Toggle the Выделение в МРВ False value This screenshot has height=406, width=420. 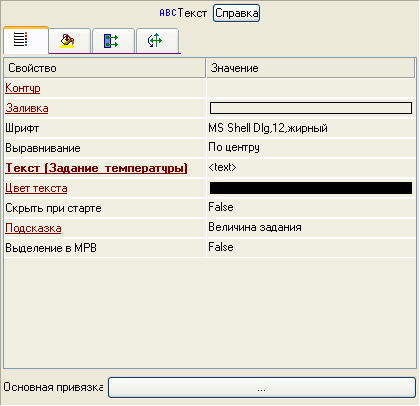(311, 247)
